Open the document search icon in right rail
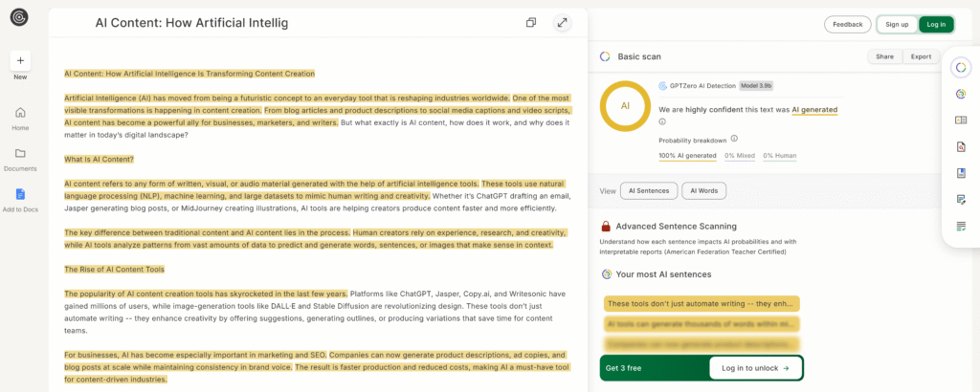980x392 pixels. [961, 147]
